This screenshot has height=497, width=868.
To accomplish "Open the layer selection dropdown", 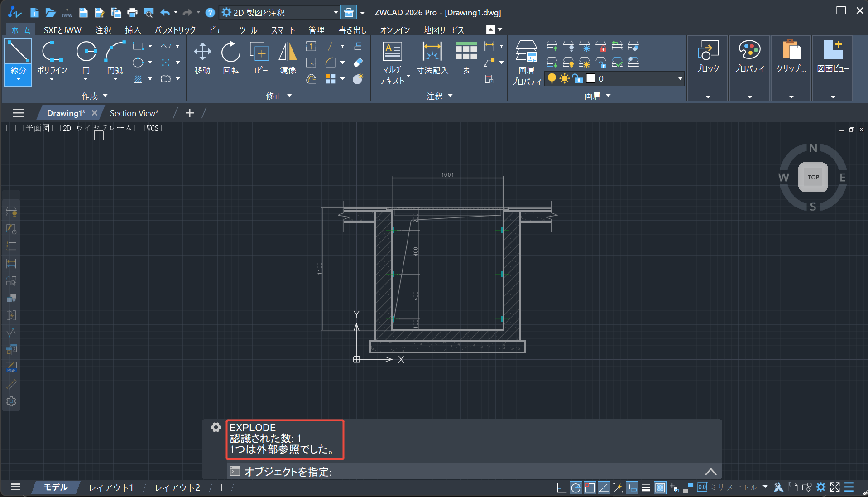I will 680,78.
